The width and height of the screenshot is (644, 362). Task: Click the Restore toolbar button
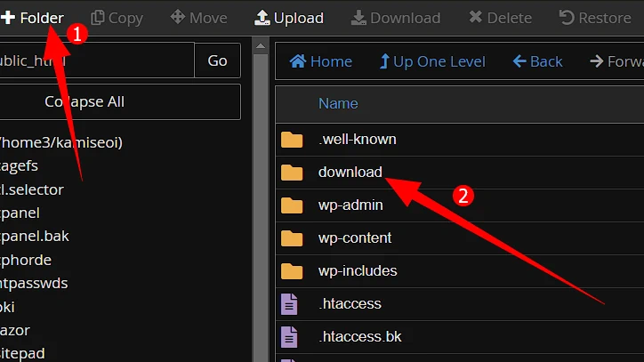click(x=594, y=18)
